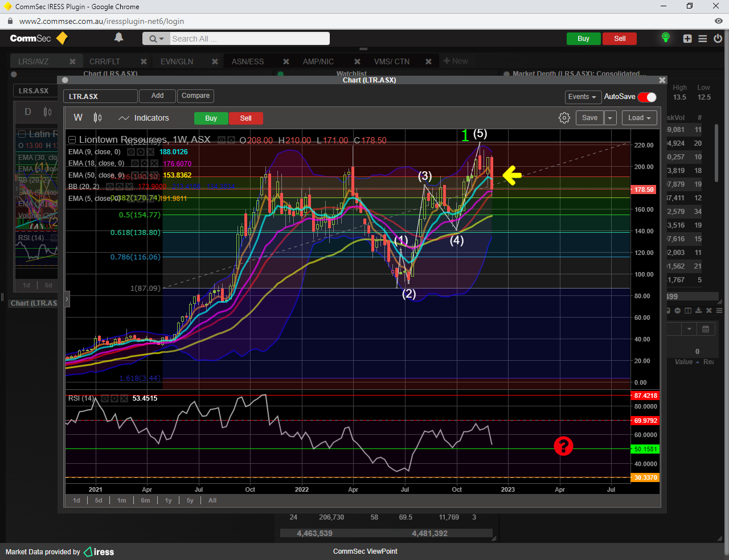729x560 pixels.
Task: Remove the RSI (14) indicator
Action: (x=124, y=398)
